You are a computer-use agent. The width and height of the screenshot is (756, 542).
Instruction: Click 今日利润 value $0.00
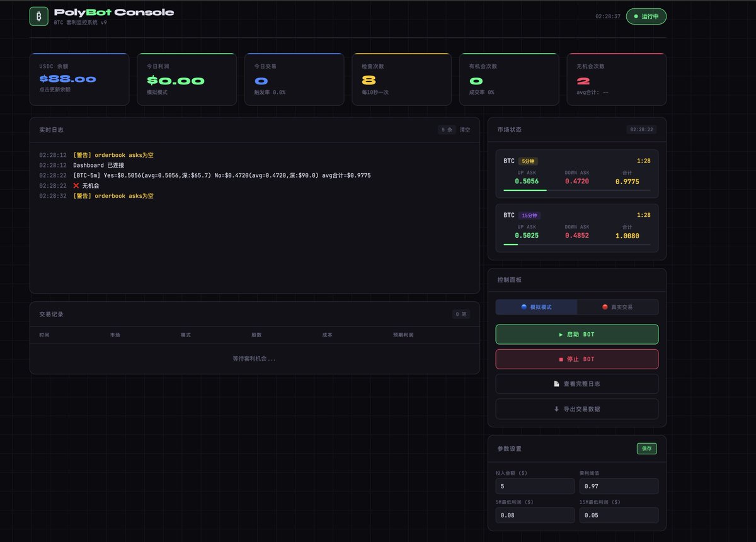176,81
